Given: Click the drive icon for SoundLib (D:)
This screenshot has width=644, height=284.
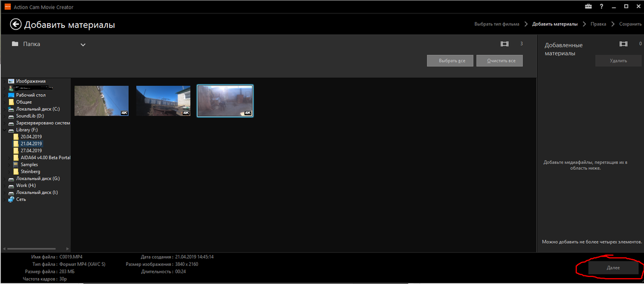Looking at the screenshot, I should pyautogui.click(x=11, y=116).
